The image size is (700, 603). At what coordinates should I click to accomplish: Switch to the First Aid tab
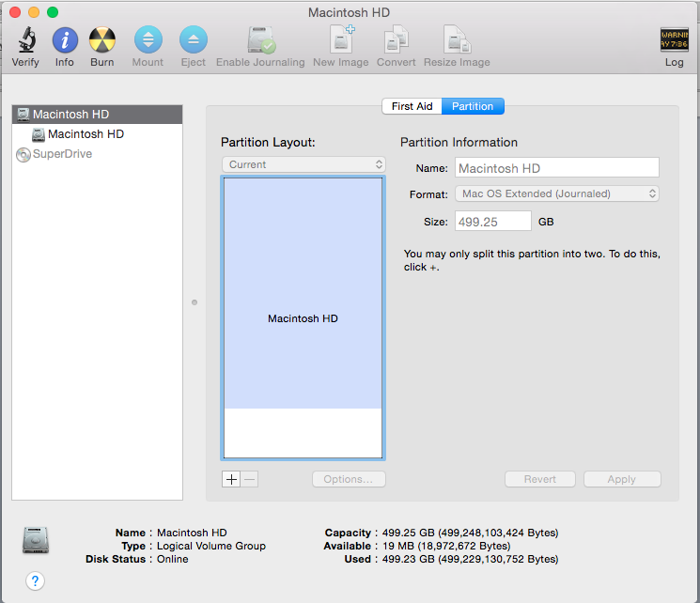pos(412,106)
